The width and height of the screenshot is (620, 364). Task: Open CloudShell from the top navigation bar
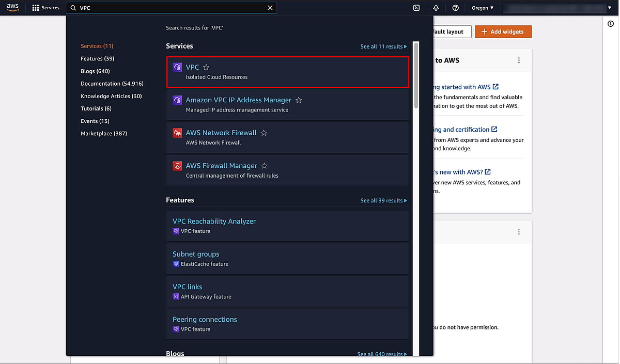point(416,8)
